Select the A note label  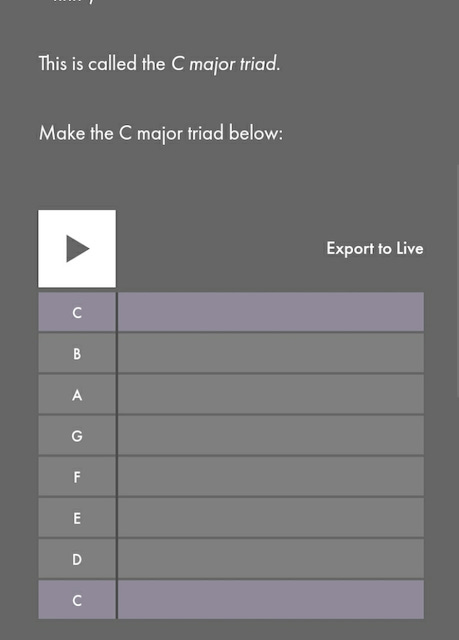pos(77,394)
